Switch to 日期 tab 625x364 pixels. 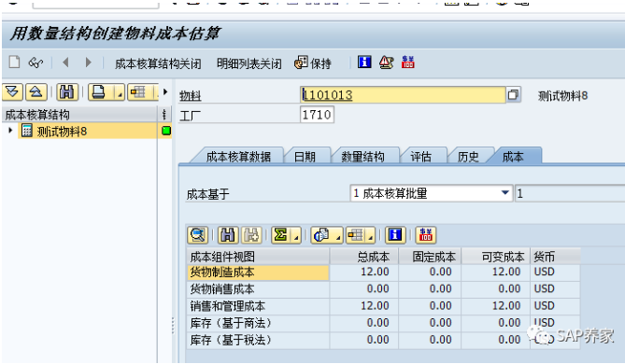(x=305, y=157)
